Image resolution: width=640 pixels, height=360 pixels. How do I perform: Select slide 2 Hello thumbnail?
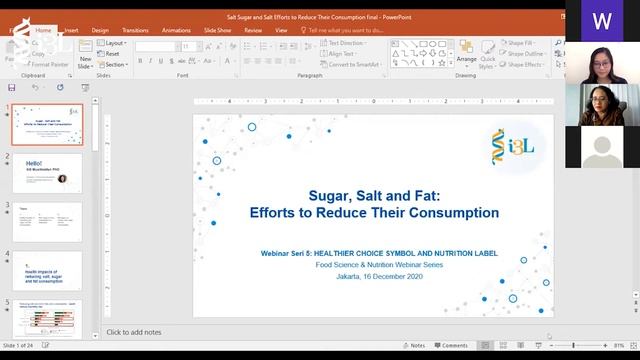pos(47,173)
